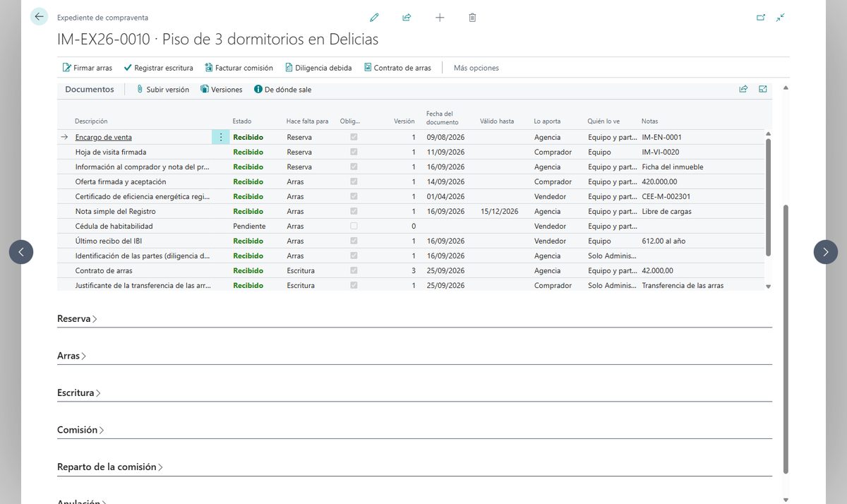Click the Hace falta para column header

(x=307, y=121)
